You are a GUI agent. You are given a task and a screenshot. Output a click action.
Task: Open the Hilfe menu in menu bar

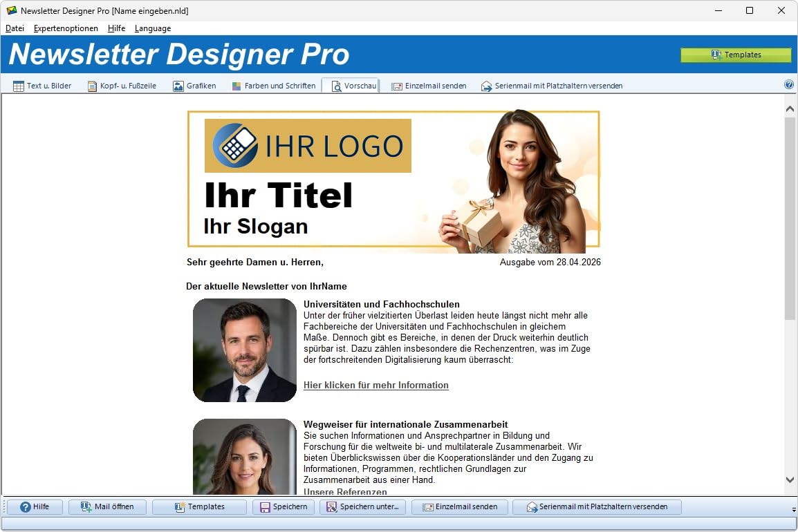[117, 28]
